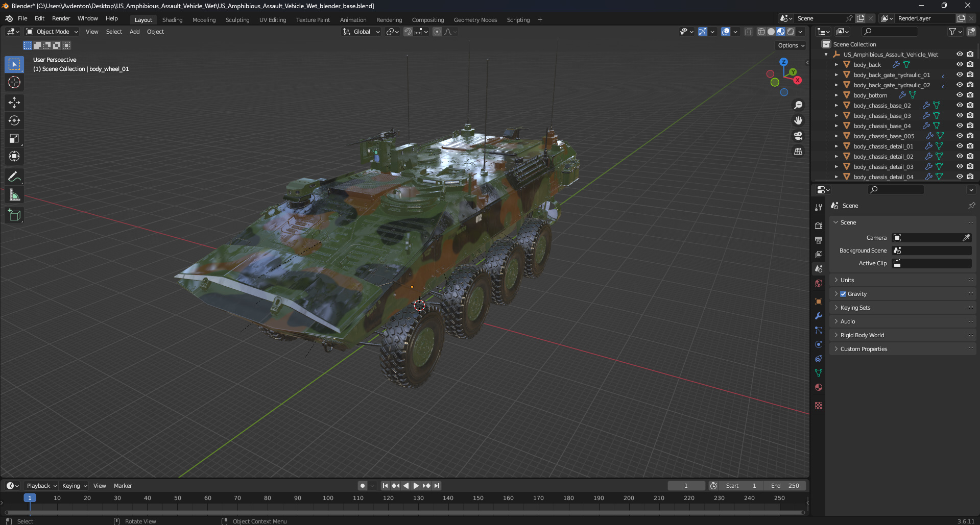Switch to the Shading workspace tab

pos(172,20)
